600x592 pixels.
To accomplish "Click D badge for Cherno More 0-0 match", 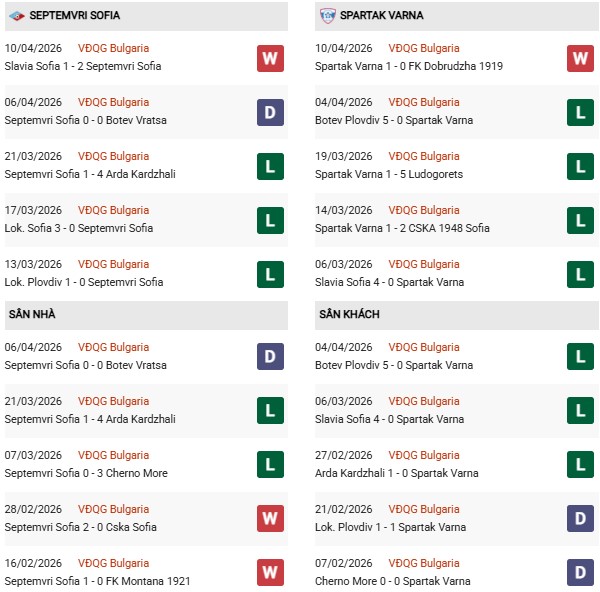I will click(x=581, y=573).
